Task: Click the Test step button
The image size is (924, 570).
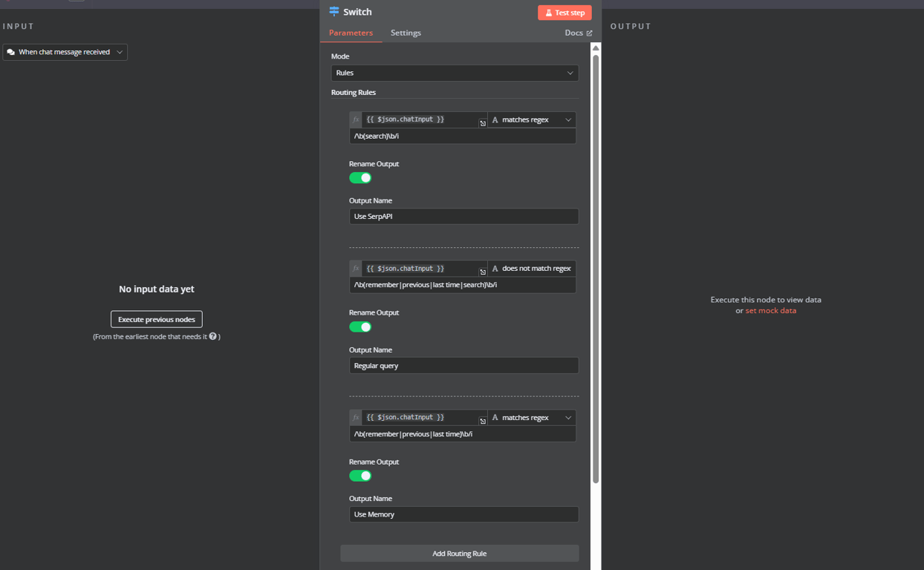Action: point(565,12)
